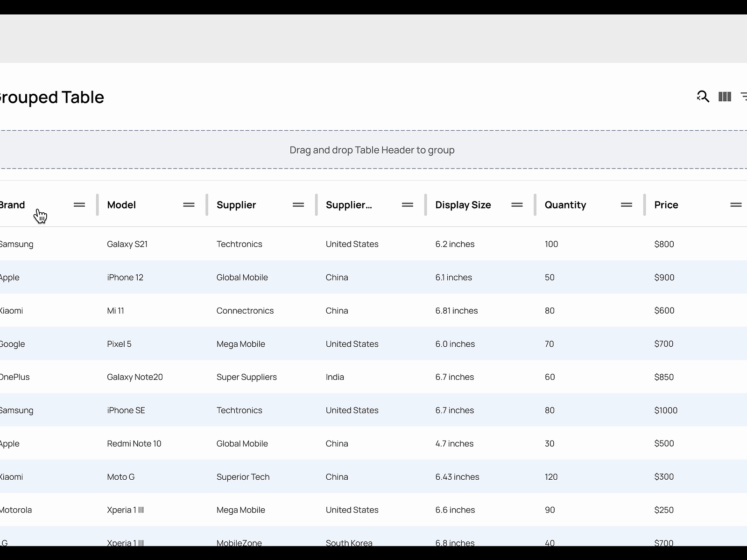Sort the table by Model column
This screenshot has width=747, height=560.
click(x=121, y=204)
